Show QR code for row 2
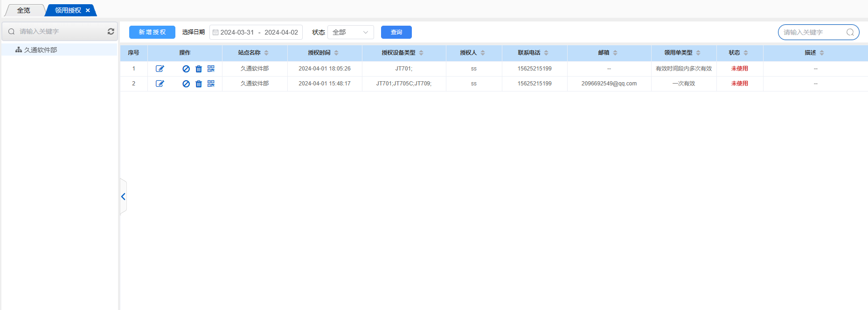This screenshot has width=868, height=310. (211, 84)
